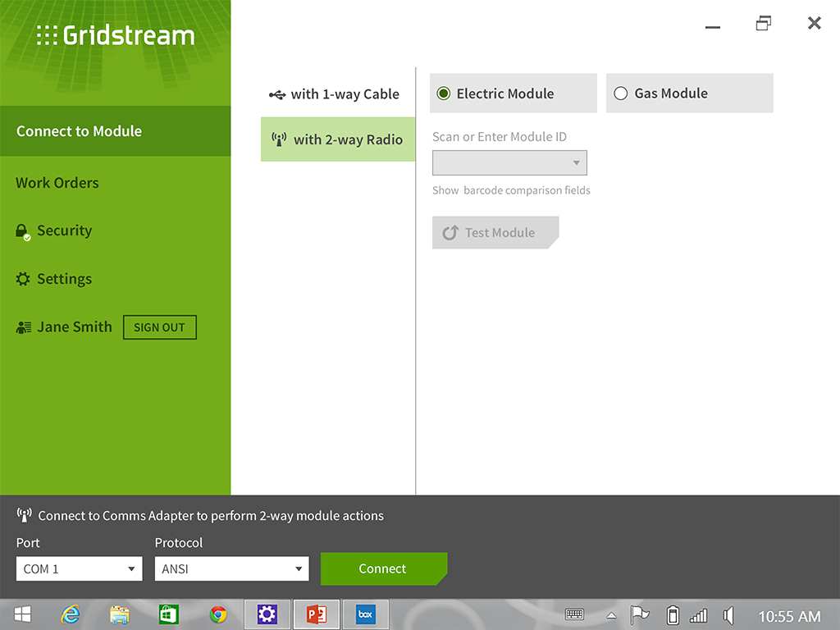Open the Protocol ANSI dropdown

coord(231,568)
